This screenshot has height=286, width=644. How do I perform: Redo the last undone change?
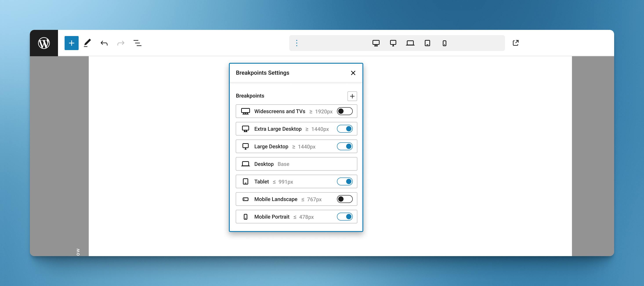coord(121,43)
